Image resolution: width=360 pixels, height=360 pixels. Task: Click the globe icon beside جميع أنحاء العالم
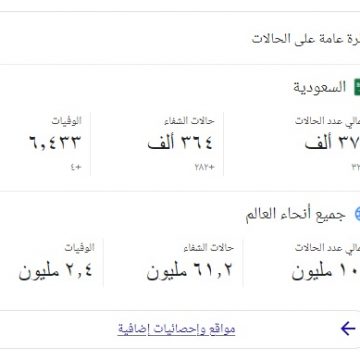tap(357, 214)
